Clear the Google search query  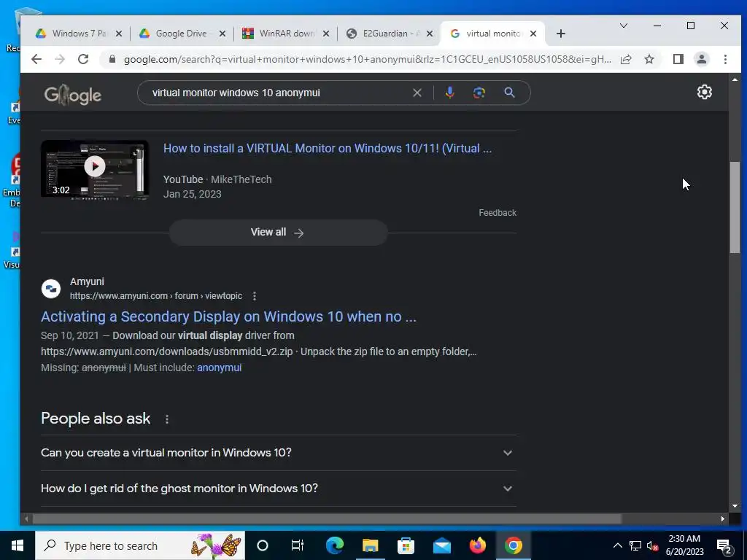(417, 93)
